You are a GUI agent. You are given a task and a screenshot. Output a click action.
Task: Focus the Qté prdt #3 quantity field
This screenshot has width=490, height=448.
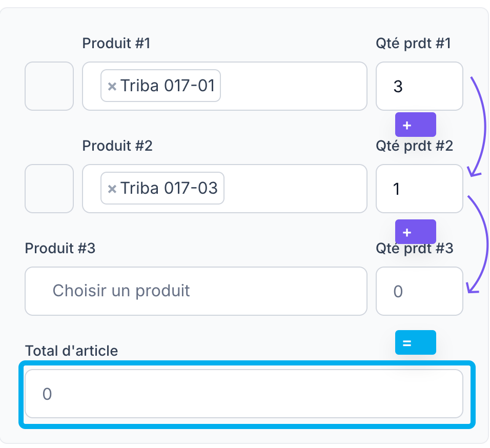click(x=419, y=291)
